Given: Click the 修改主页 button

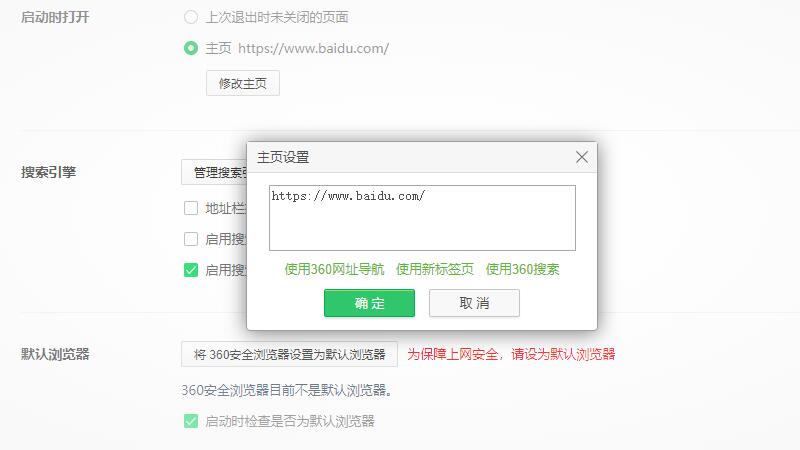Looking at the screenshot, I should click(x=243, y=83).
